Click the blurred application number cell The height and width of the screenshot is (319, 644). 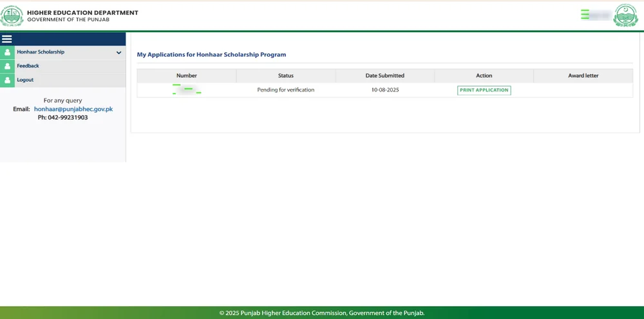(x=187, y=90)
